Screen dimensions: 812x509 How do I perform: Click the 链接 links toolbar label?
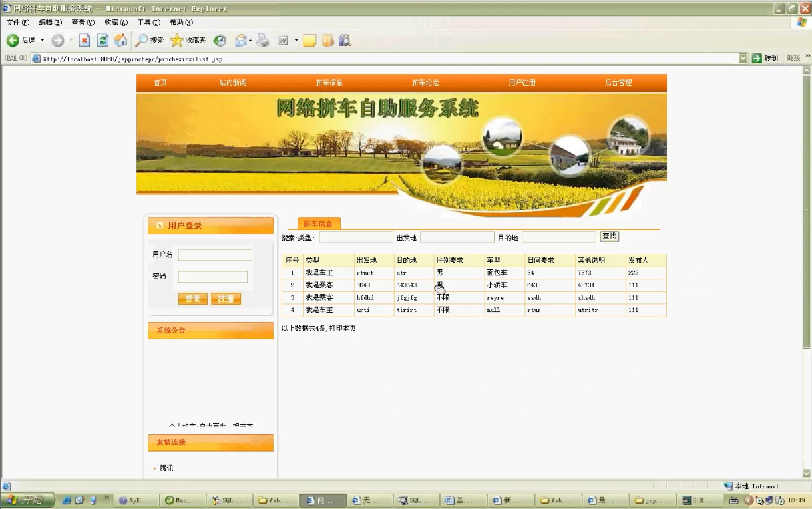(793, 58)
